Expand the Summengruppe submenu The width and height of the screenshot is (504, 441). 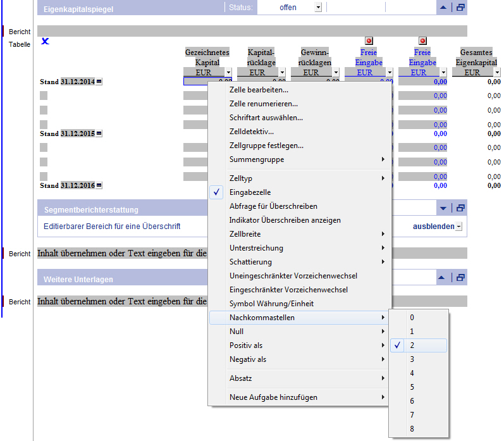[x=298, y=159]
